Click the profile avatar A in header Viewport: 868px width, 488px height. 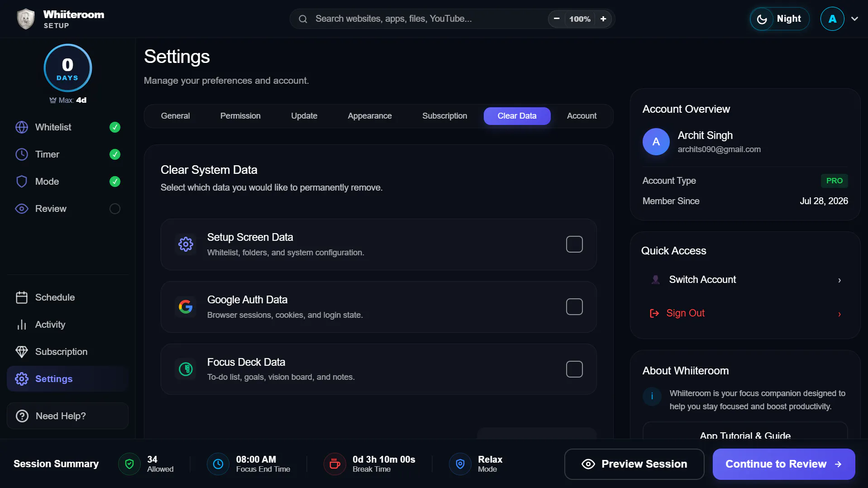click(x=832, y=19)
